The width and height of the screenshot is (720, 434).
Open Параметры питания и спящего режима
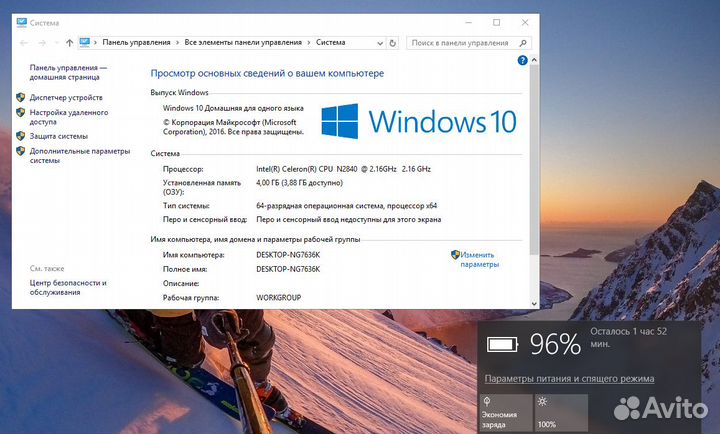pyautogui.click(x=569, y=379)
